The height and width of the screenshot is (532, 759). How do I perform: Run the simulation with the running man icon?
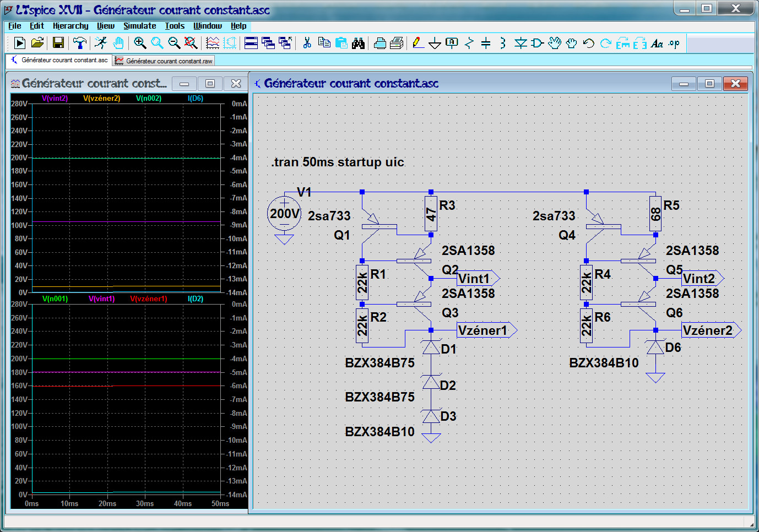point(100,43)
